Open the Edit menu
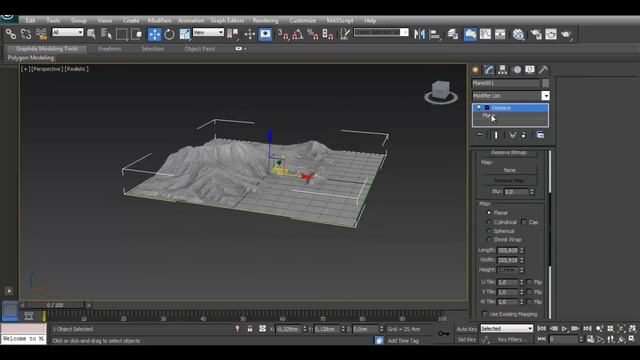 31,20
